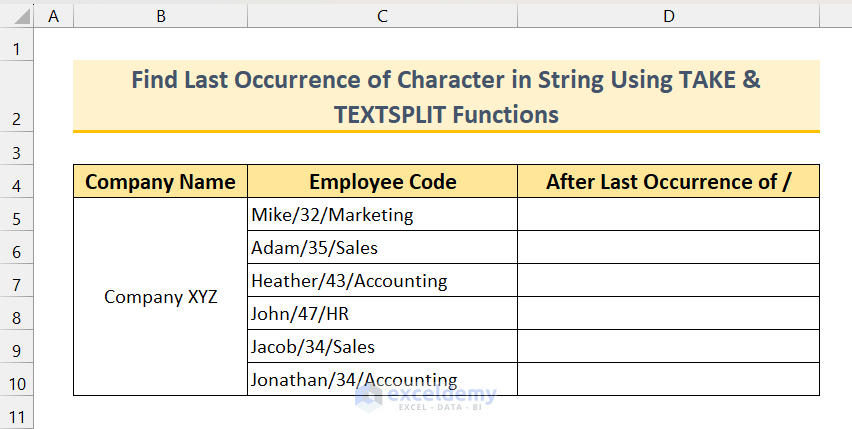Select row 11 header
Image resolution: width=852 pixels, height=429 pixels.
[x=17, y=413]
